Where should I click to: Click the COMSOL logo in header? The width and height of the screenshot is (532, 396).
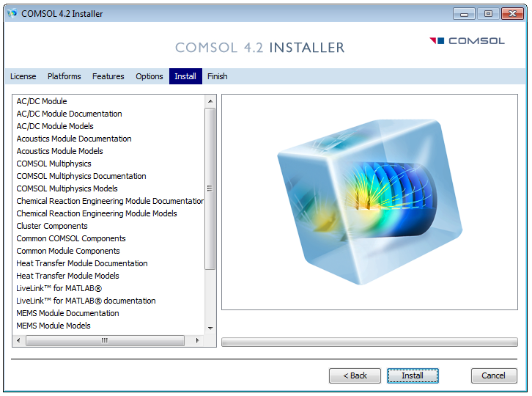[x=467, y=41]
